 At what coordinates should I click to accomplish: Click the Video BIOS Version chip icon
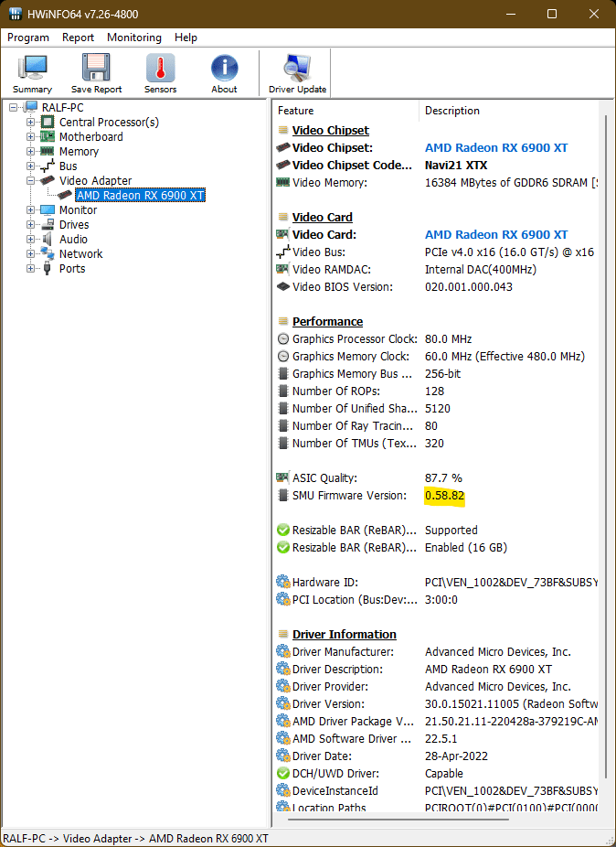pyautogui.click(x=283, y=286)
